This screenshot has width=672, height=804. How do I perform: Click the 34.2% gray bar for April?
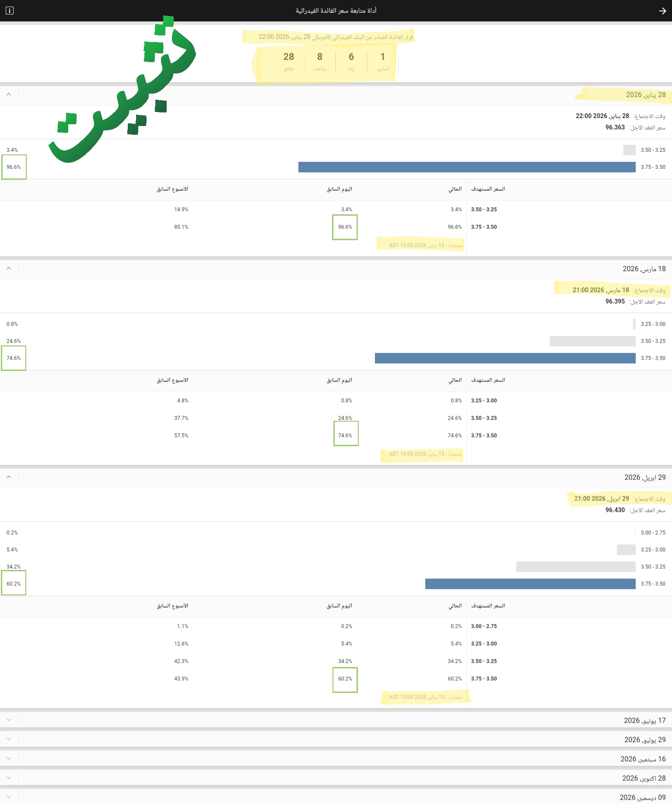576,567
